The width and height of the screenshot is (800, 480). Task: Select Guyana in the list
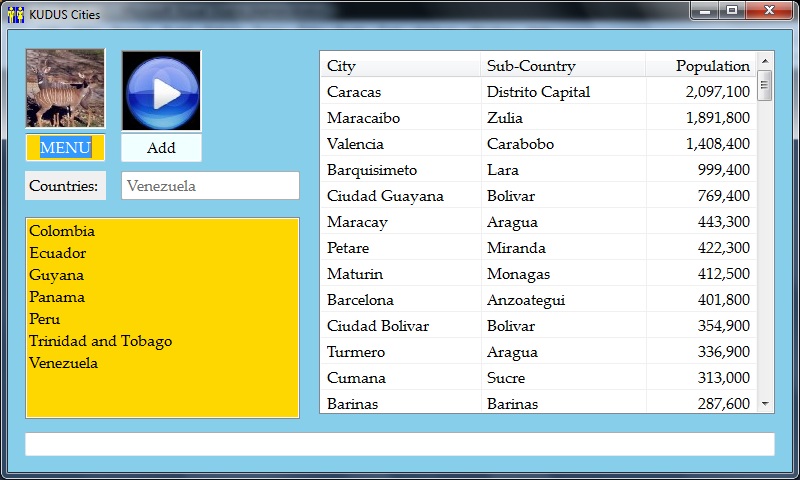pos(56,275)
